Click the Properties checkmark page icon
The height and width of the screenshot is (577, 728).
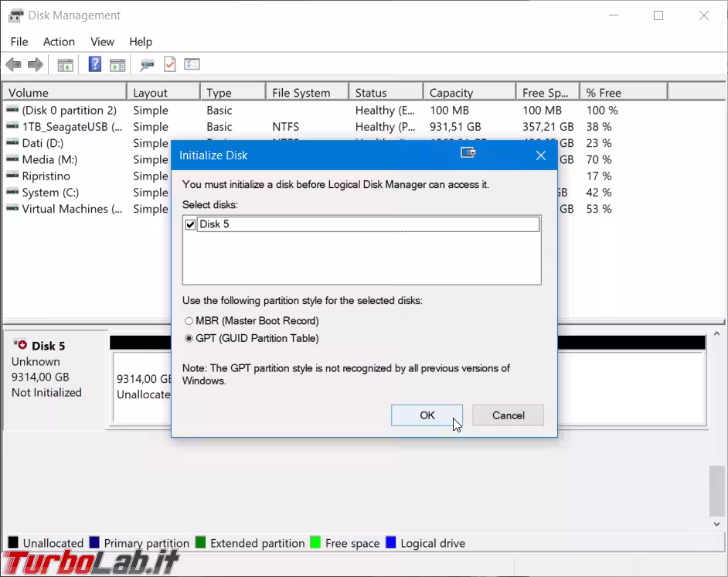(169, 65)
